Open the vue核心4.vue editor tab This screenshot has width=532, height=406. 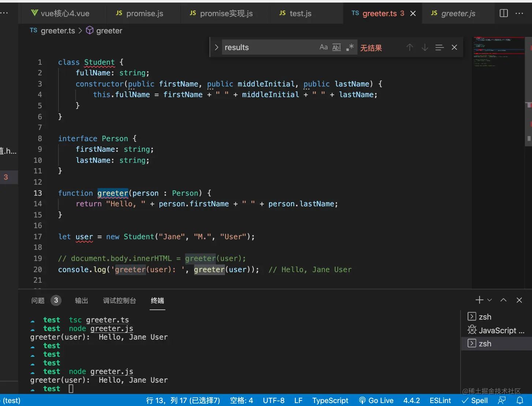61,14
